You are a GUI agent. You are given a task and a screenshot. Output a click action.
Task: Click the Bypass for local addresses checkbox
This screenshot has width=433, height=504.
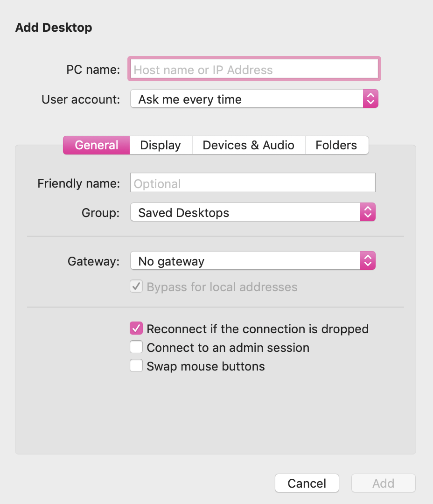click(136, 287)
